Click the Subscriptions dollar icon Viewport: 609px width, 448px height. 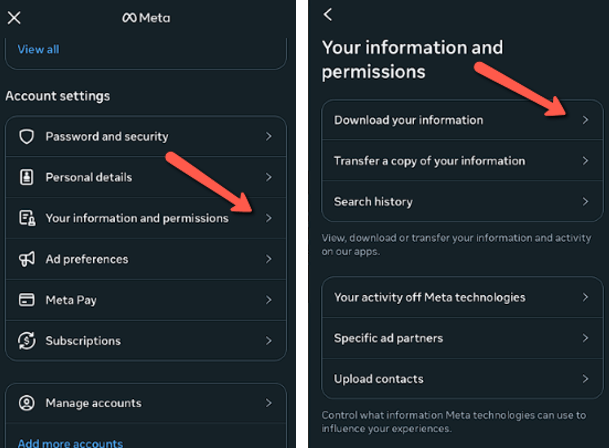[27, 341]
